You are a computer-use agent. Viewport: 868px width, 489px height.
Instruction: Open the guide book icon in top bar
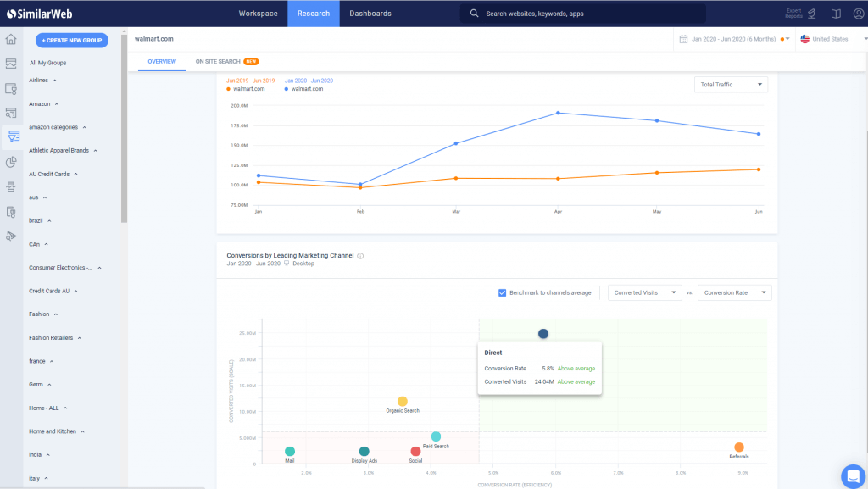coord(835,12)
